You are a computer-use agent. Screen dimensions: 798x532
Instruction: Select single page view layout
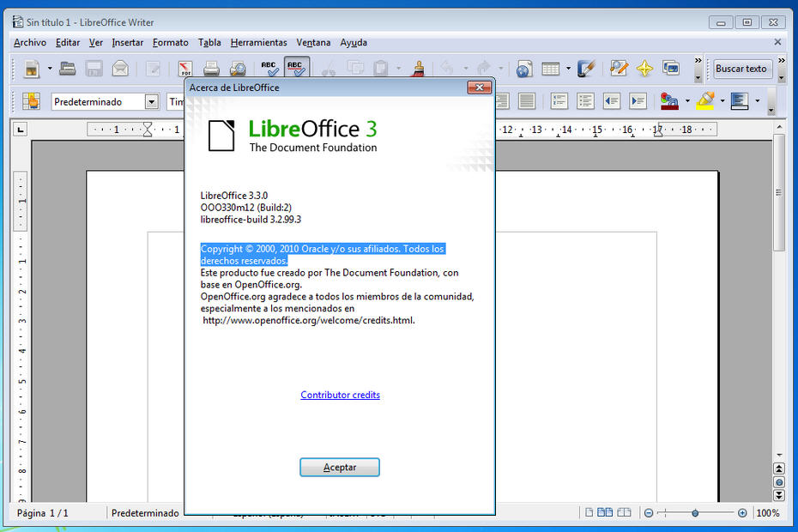pos(589,512)
